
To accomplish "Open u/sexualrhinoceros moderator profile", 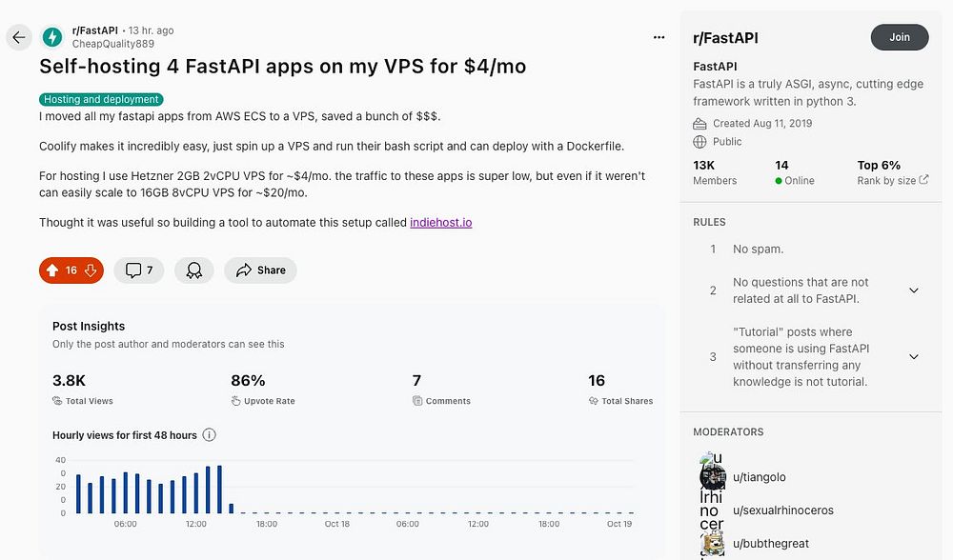I will pyautogui.click(x=783, y=510).
